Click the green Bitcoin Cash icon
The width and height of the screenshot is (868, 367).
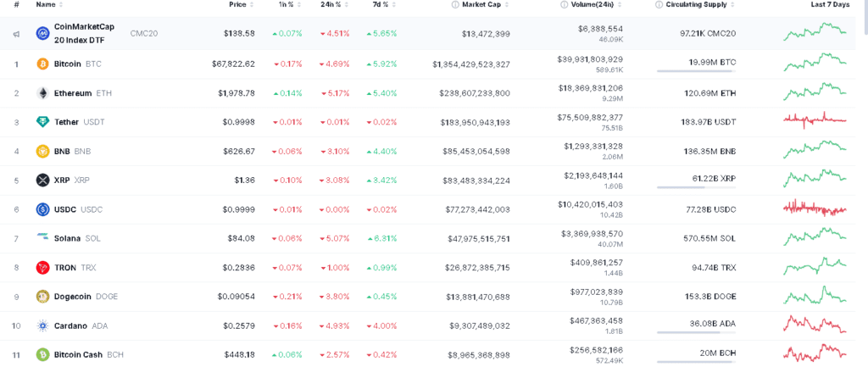point(42,354)
